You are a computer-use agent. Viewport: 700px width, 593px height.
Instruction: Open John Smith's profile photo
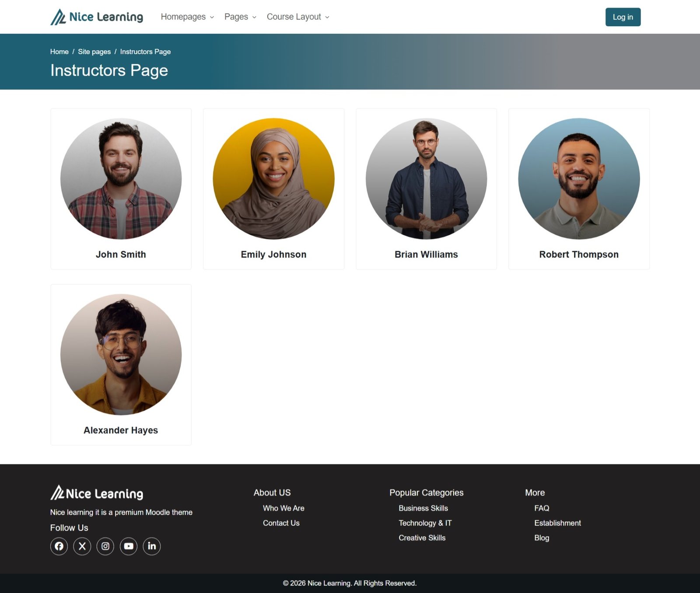[121, 179]
